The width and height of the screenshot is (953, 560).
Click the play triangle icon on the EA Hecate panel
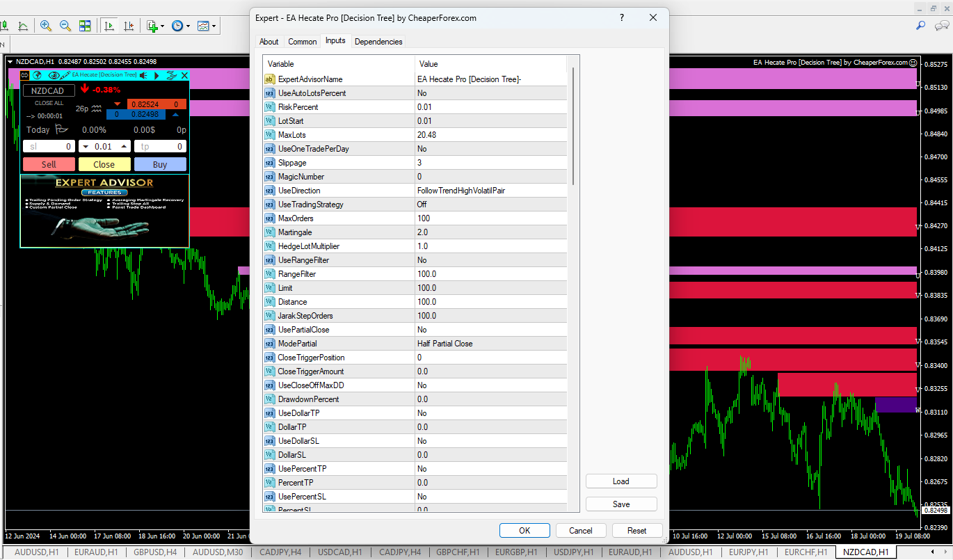click(157, 75)
